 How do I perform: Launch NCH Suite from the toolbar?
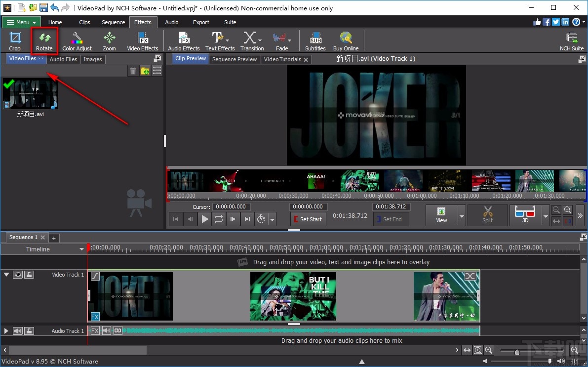(571, 41)
